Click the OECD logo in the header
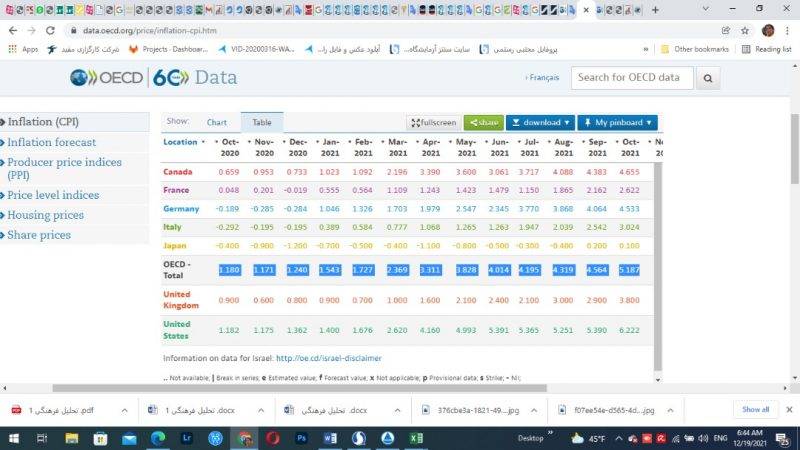The width and height of the screenshot is (800, 450). click(106, 78)
